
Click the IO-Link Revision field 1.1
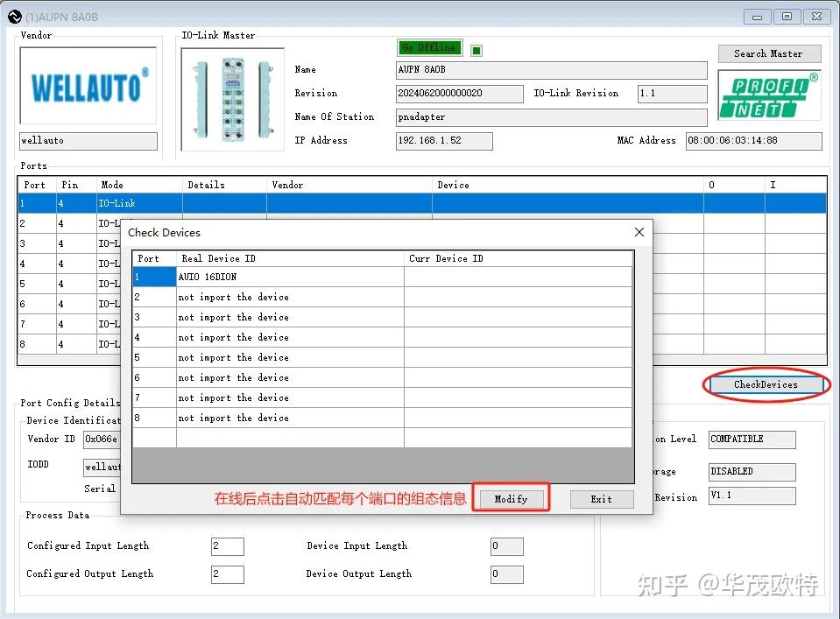pos(672,93)
